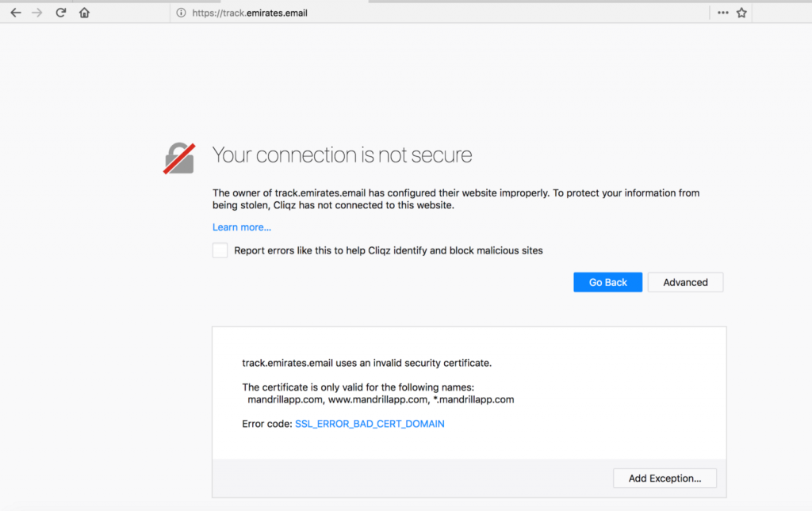Screen dimensions: 812x511
Task: Click the browser forward arrow
Action: (x=36, y=13)
